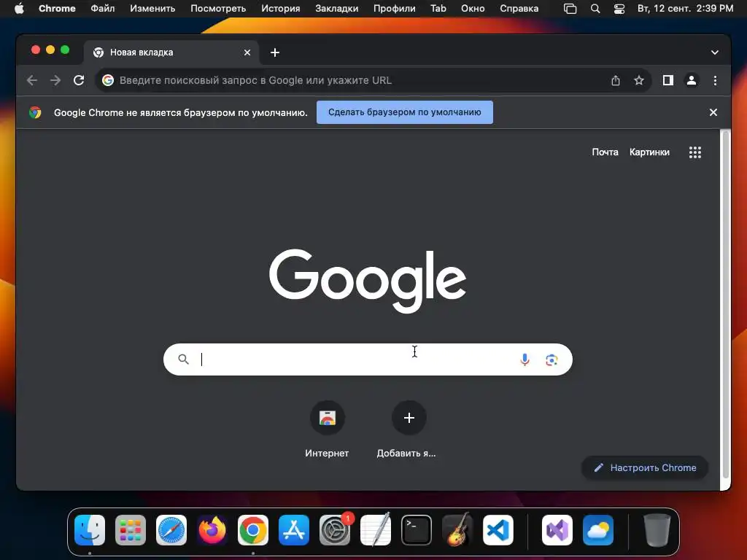Reload the current page
The image size is (747, 560).
point(79,80)
